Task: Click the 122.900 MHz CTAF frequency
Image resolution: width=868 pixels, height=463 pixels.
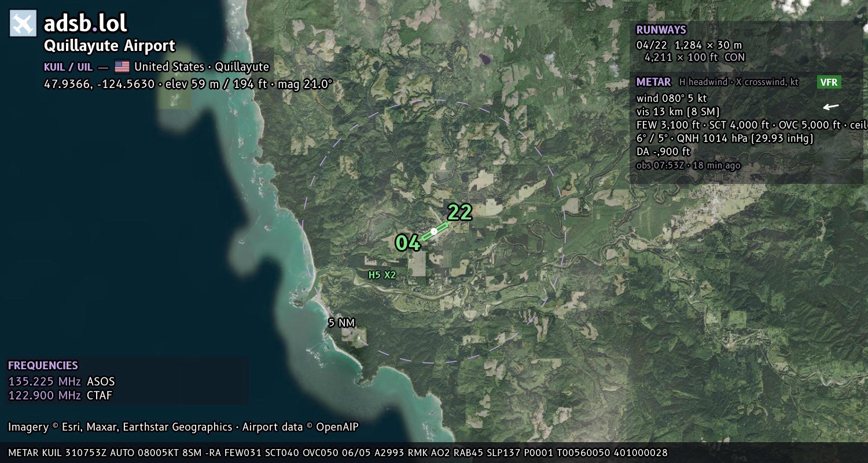Action: pos(60,395)
